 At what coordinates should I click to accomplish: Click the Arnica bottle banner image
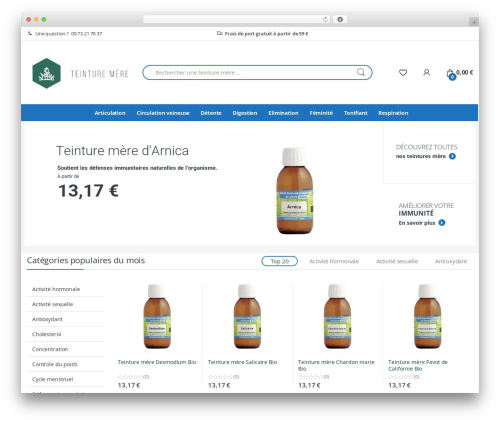click(x=295, y=191)
